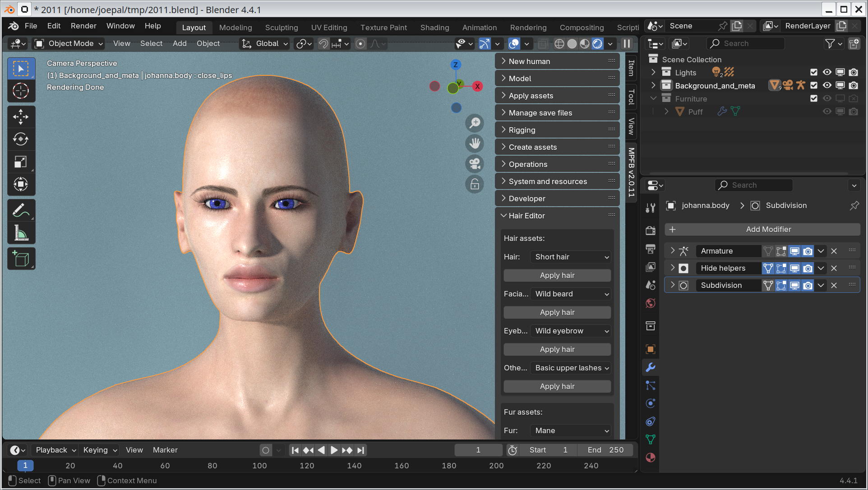Image resolution: width=868 pixels, height=490 pixels.
Task: Toggle Subdivision modifier render camera icon
Action: (808, 285)
